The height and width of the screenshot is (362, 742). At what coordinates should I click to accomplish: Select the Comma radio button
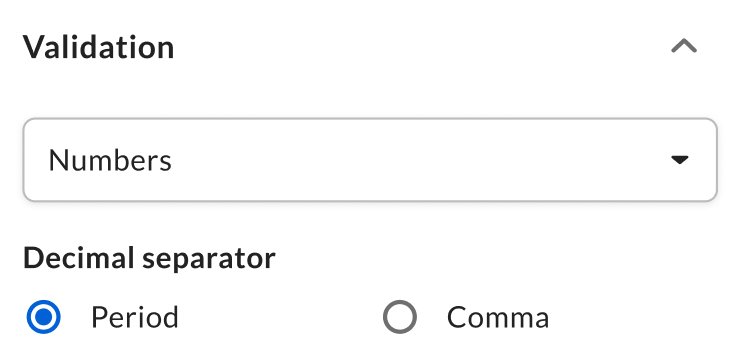(400, 317)
